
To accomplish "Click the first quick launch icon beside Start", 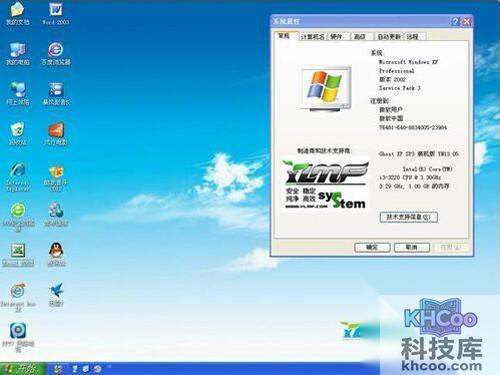I will pos(58,369).
